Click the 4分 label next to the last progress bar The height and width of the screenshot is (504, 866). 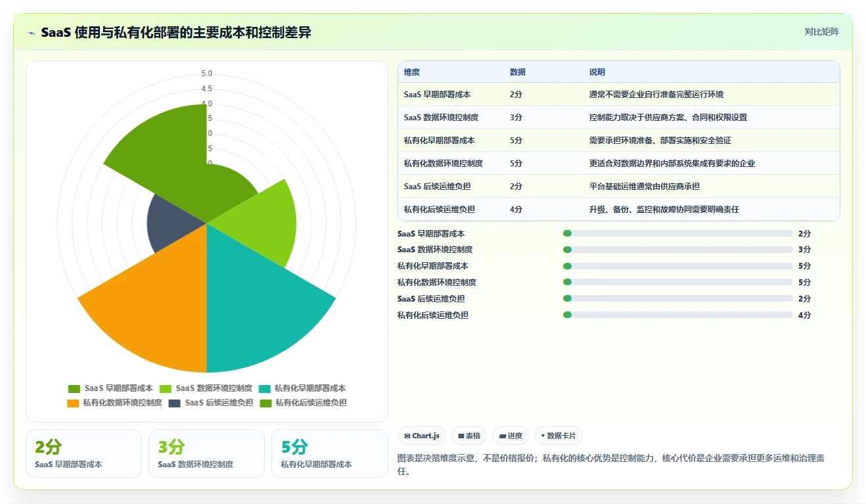[805, 315]
